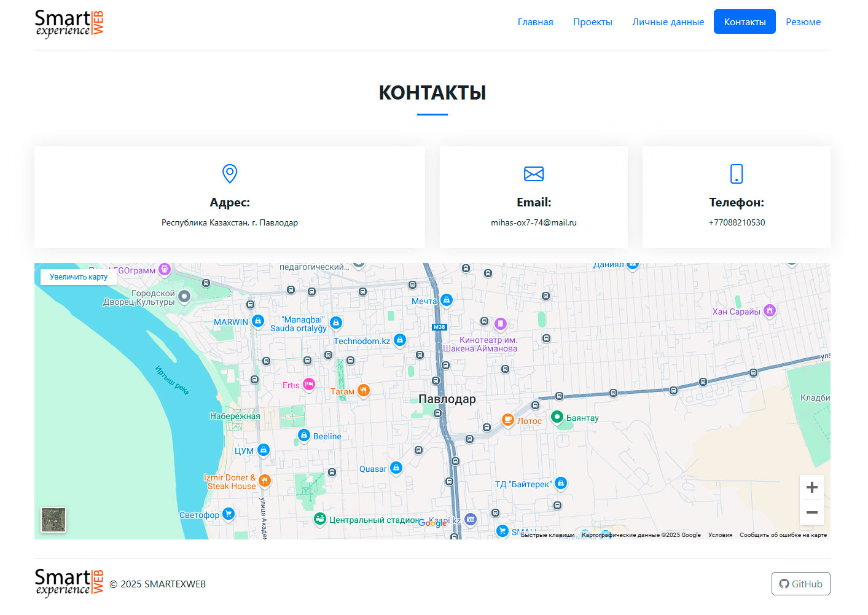Image resolution: width=868 pixels, height=615 pixels.
Task: Click the Smart experience WEB header logo
Action: pyautogui.click(x=69, y=24)
